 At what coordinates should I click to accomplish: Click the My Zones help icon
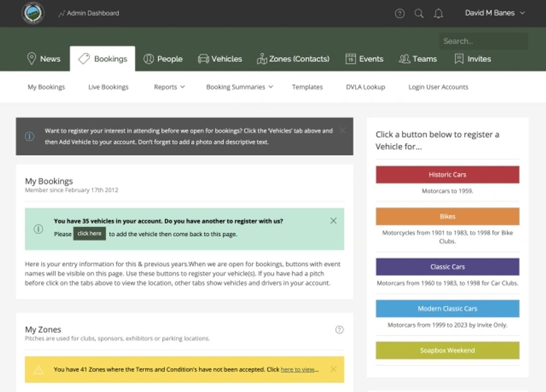339,330
